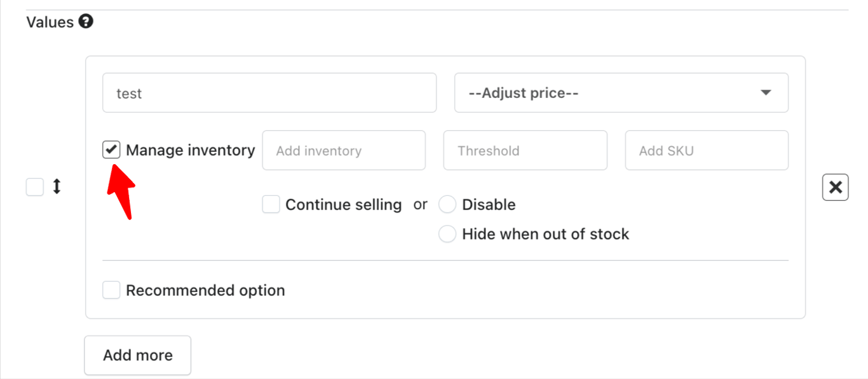Image resolution: width=868 pixels, height=379 pixels.
Task: Uncheck the Manage inventory checkbox
Action: 111,150
